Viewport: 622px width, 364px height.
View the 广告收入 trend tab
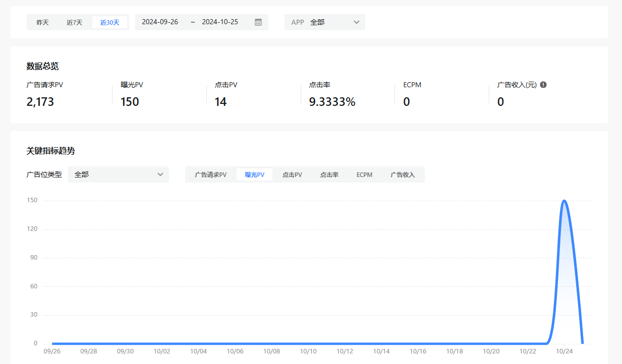click(403, 175)
